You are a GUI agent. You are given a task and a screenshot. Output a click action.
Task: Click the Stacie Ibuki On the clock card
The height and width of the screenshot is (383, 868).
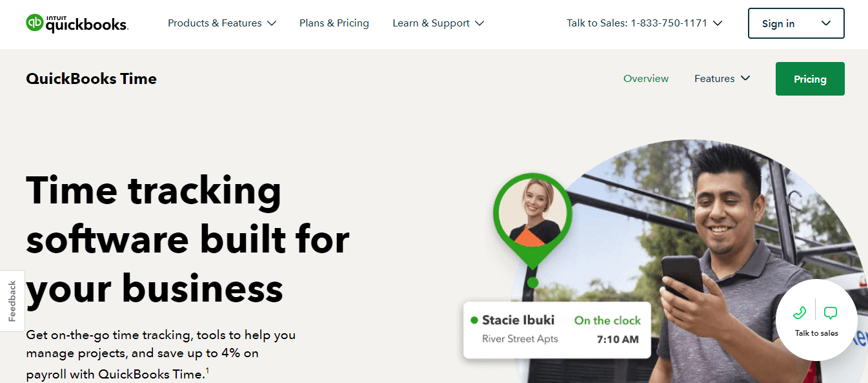point(557,329)
